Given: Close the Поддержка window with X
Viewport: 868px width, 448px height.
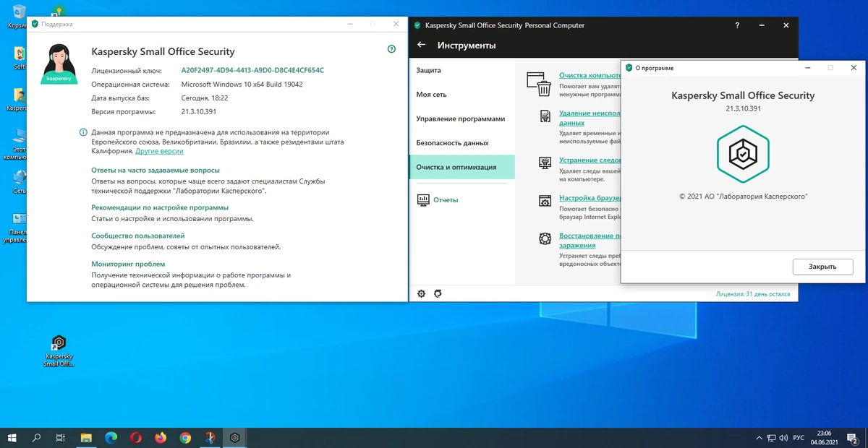Looking at the screenshot, I should tap(396, 24).
